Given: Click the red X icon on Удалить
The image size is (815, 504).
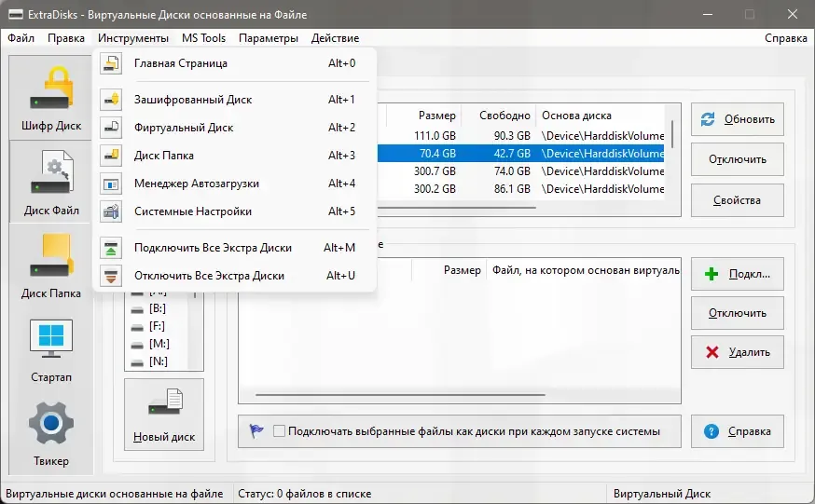Looking at the screenshot, I should tap(712, 352).
